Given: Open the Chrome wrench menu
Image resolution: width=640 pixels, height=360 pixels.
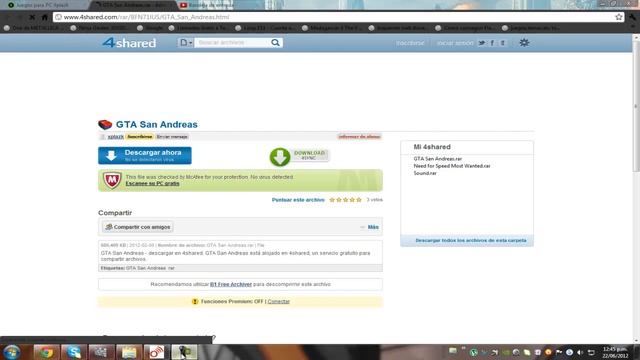Looking at the screenshot, I should [x=632, y=17].
